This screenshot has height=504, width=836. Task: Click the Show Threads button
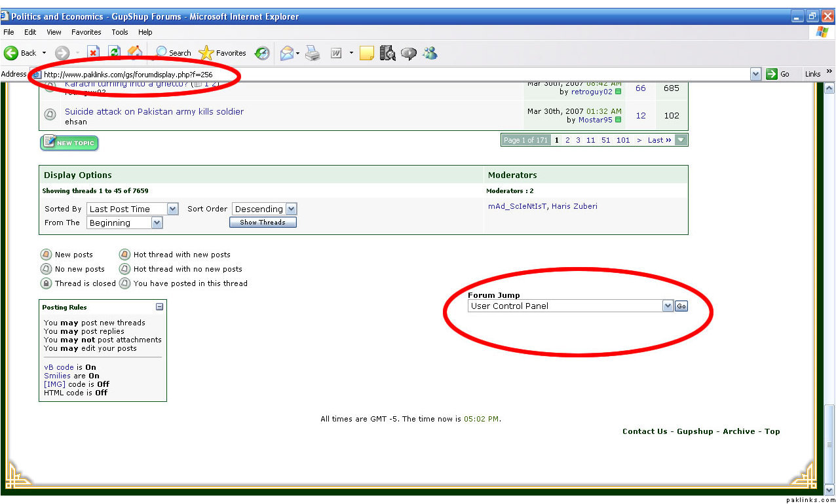tap(263, 223)
